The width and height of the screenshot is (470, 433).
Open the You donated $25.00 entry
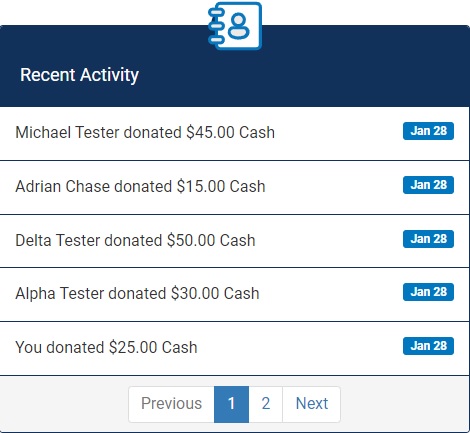235,348
